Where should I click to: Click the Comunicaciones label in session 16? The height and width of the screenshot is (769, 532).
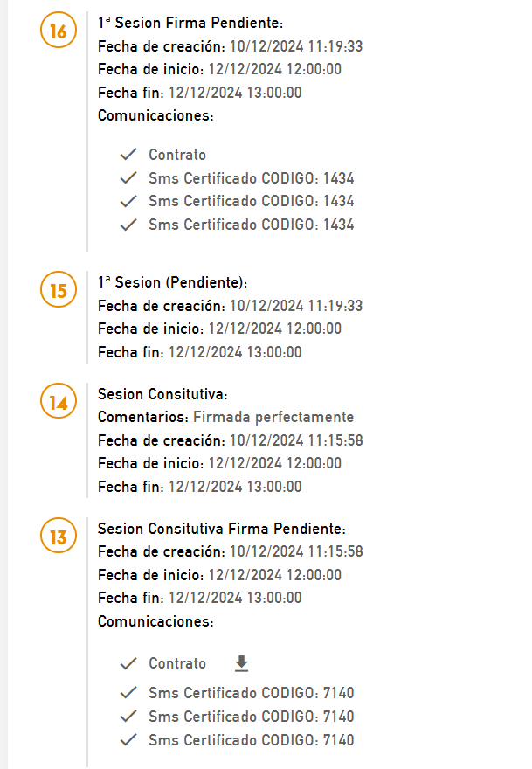[x=155, y=115]
